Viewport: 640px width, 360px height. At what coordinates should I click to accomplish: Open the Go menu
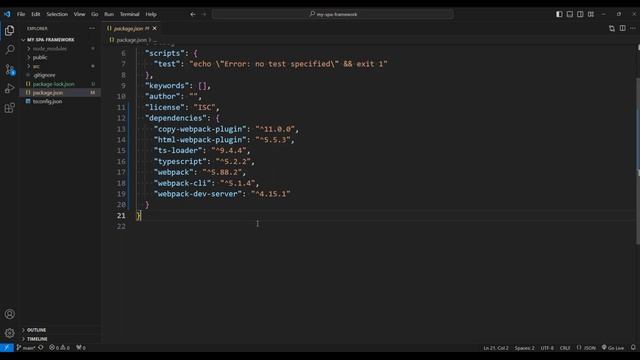pos(95,14)
